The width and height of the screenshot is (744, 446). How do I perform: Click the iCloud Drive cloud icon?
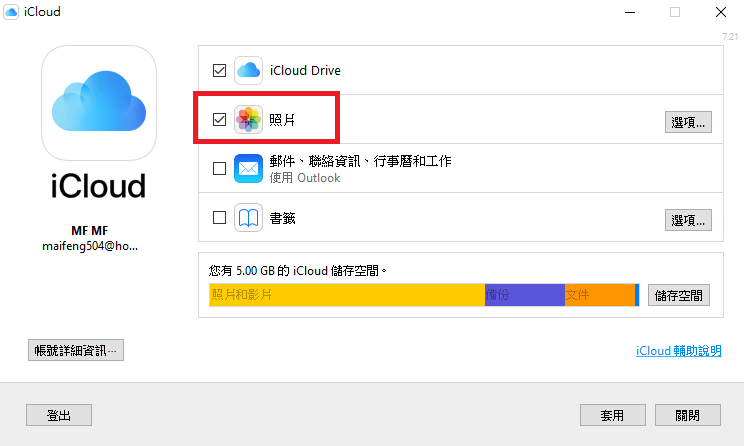click(x=248, y=70)
